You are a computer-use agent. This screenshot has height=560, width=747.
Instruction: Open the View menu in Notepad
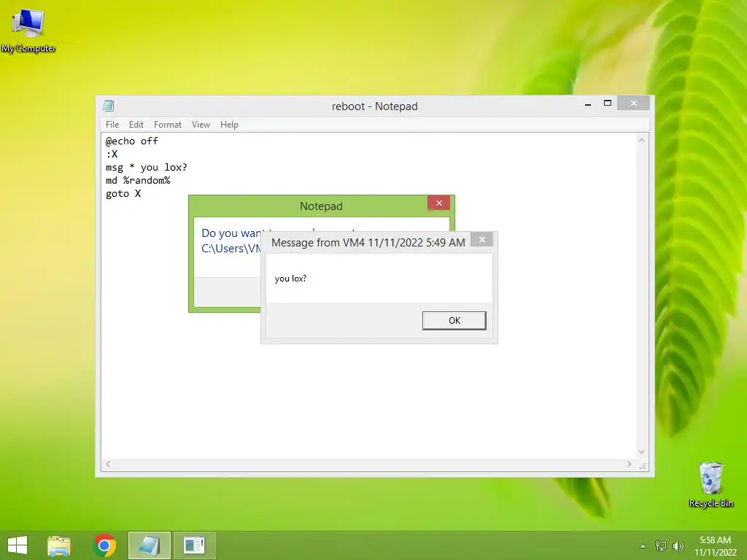click(201, 124)
